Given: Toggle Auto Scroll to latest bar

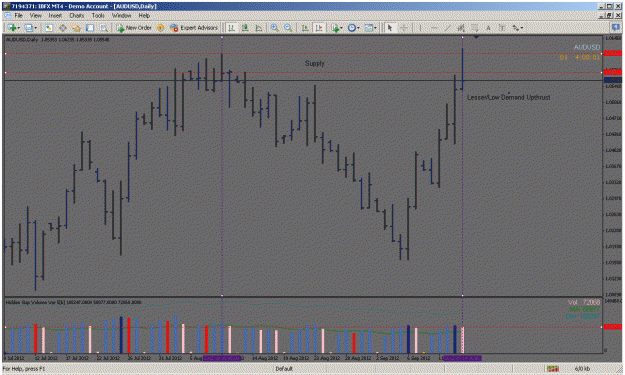Looking at the screenshot, I should click(x=305, y=28).
